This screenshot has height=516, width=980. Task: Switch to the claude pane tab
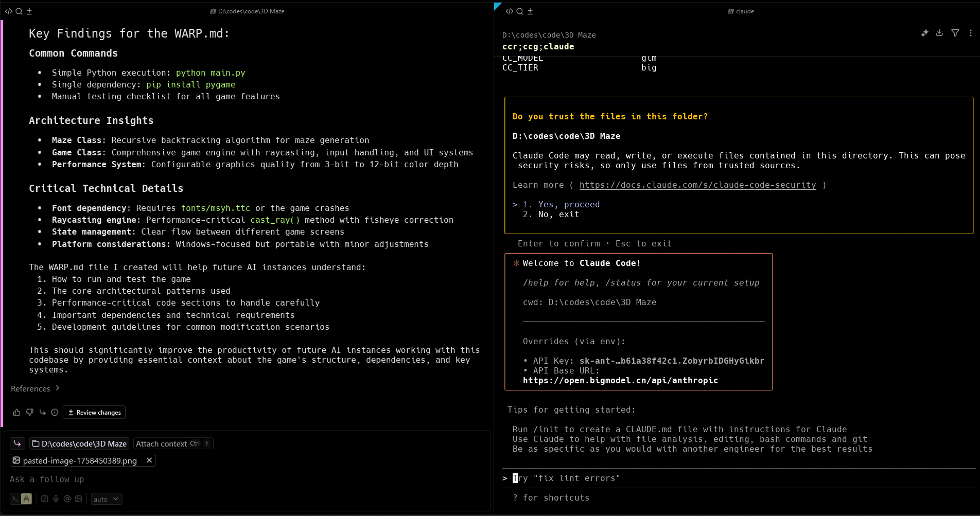click(741, 11)
